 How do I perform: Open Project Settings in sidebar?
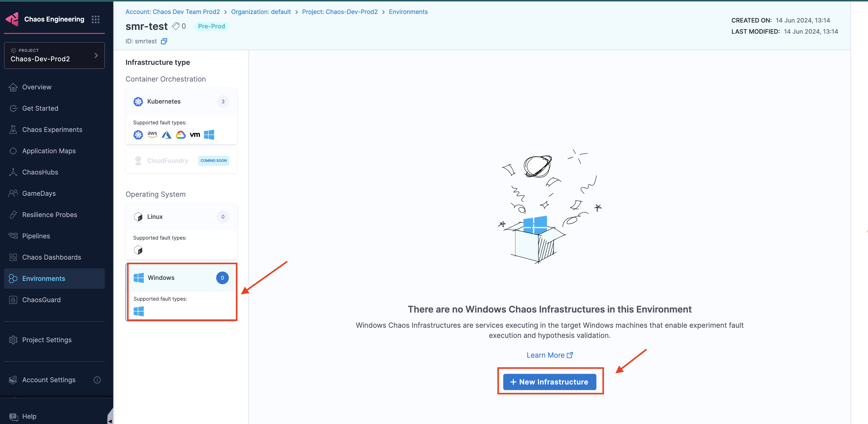pos(47,340)
